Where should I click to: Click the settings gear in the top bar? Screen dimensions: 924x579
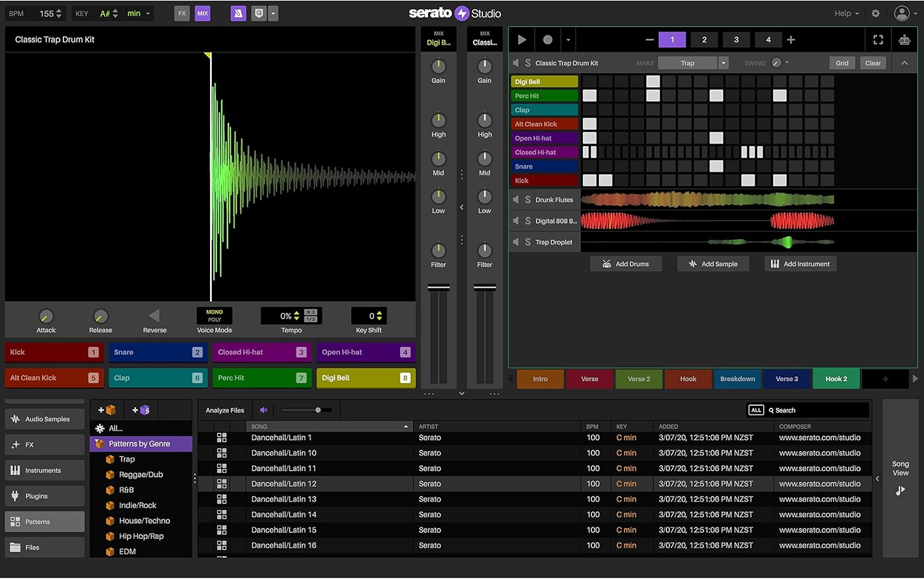(x=875, y=13)
